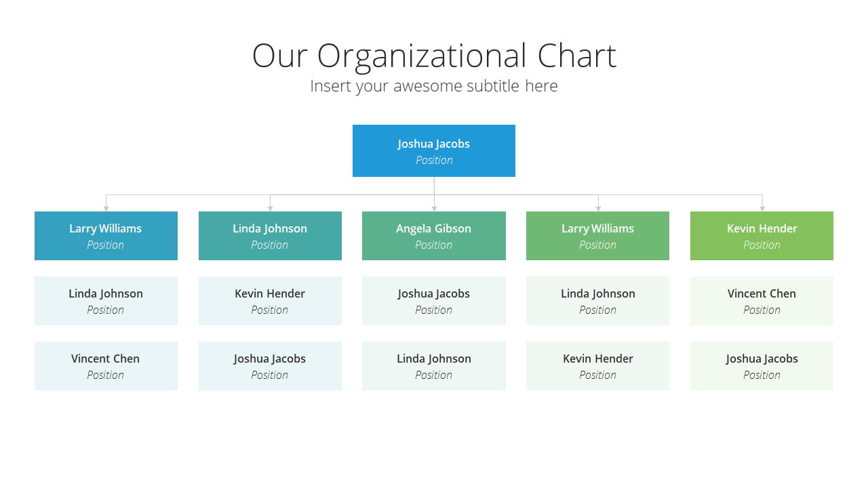Select connector arrow pointing to Angela Gibson
The image size is (868, 488).
tap(434, 203)
